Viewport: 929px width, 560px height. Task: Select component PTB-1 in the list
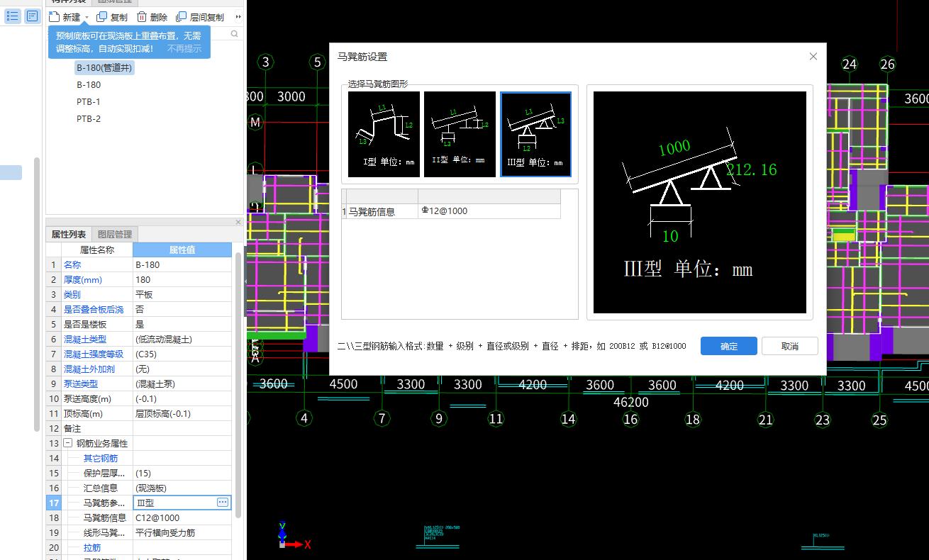[89, 102]
